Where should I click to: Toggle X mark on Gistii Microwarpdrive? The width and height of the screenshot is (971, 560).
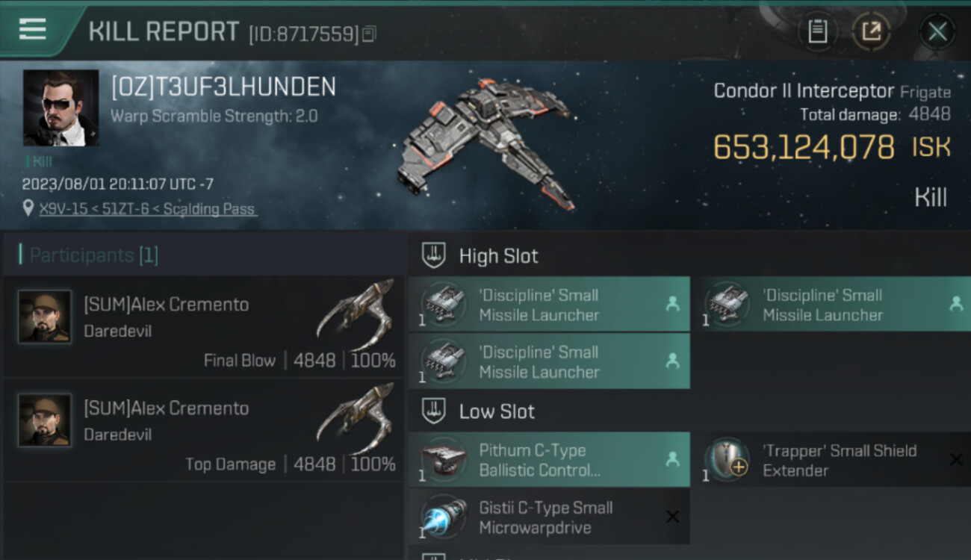coord(672,517)
